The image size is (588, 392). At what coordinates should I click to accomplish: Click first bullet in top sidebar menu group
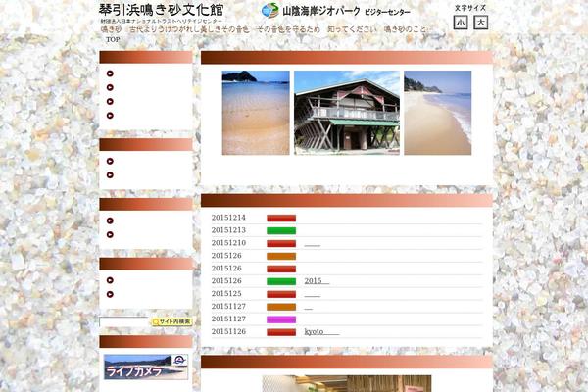(x=110, y=73)
